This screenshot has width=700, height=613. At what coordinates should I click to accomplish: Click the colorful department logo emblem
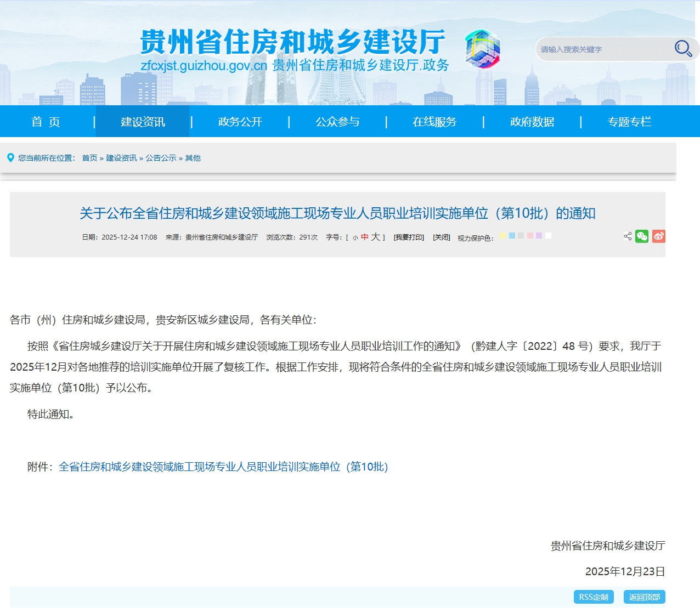click(482, 49)
